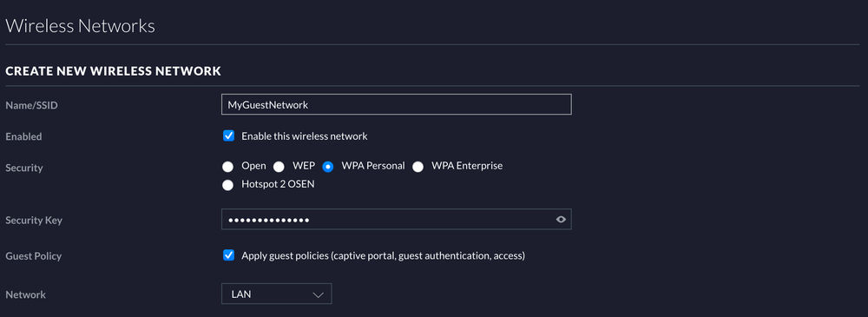Click the Name/SSID field containing MyGuestNetwork
The image size is (868, 317).
coord(397,104)
